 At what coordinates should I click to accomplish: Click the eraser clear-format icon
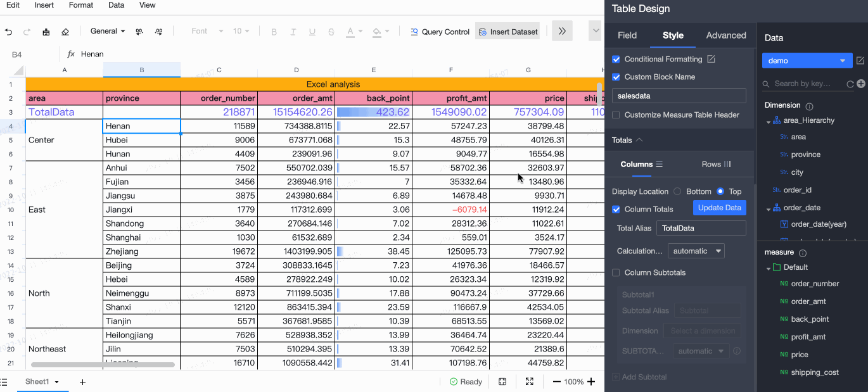pyautogui.click(x=65, y=32)
